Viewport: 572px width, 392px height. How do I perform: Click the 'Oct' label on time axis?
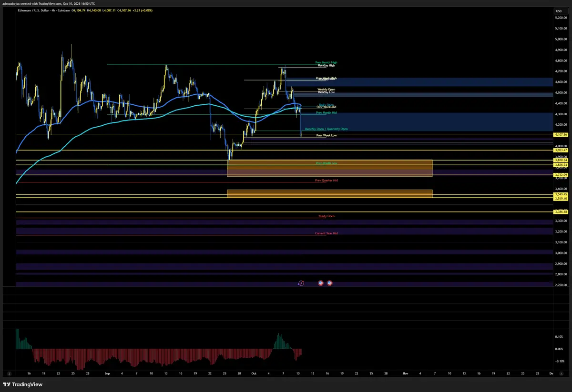click(254, 374)
